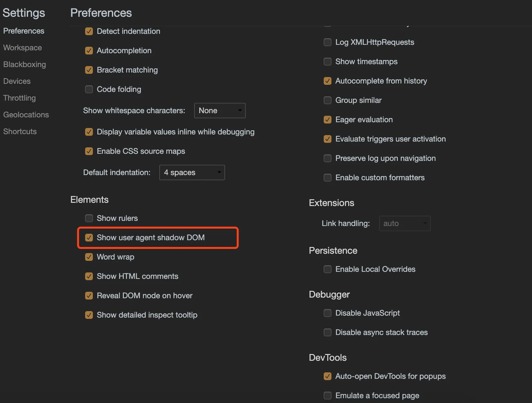This screenshot has height=403, width=532.
Task: Select the Shortcuts sidebar entry
Action: point(20,131)
